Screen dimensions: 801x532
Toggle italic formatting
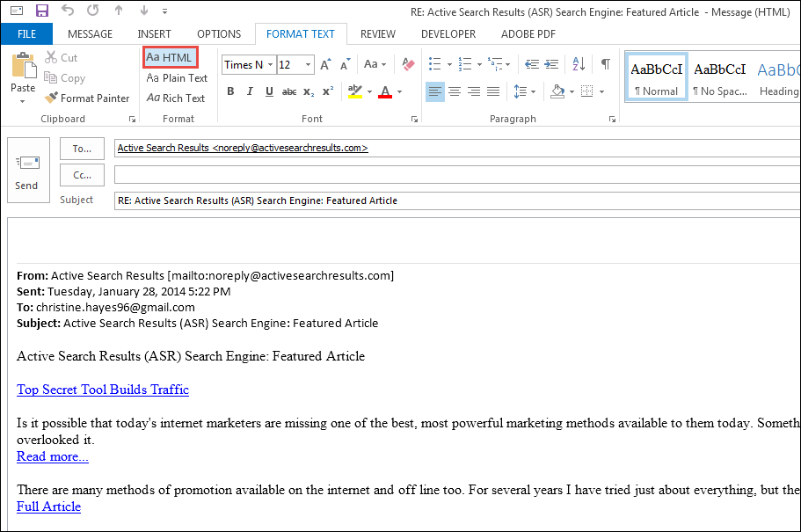click(x=250, y=91)
